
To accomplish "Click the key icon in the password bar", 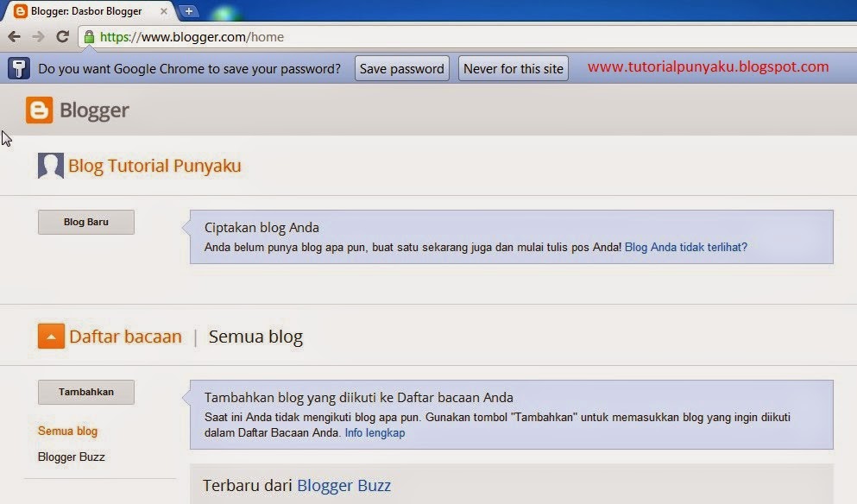I will tap(18, 67).
